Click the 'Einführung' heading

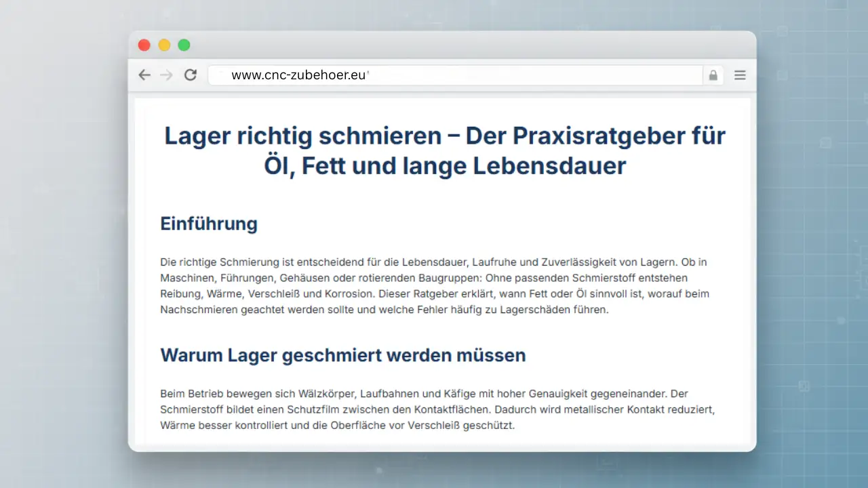[x=209, y=224]
